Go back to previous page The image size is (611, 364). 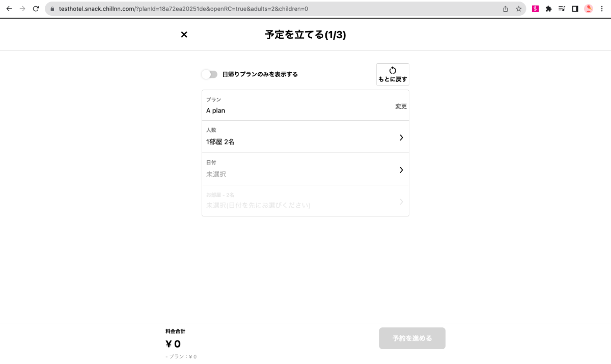[9, 9]
